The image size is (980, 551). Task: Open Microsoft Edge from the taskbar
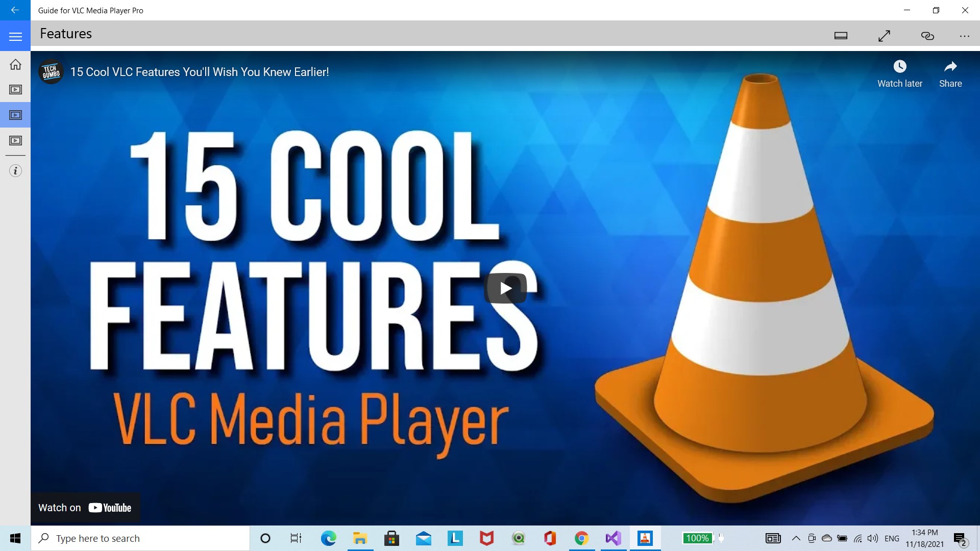[x=328, y=538]
